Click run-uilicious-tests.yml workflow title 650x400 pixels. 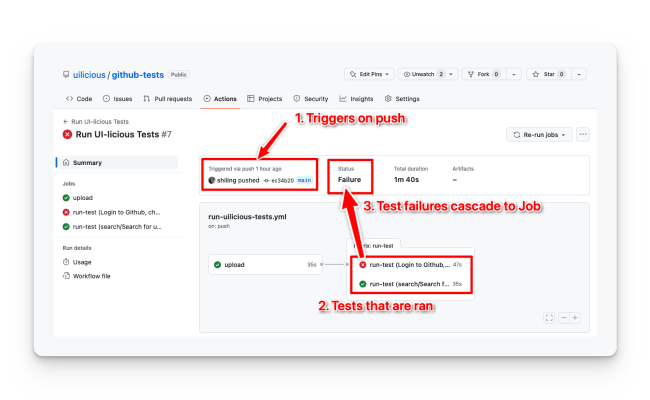(247, 217)
